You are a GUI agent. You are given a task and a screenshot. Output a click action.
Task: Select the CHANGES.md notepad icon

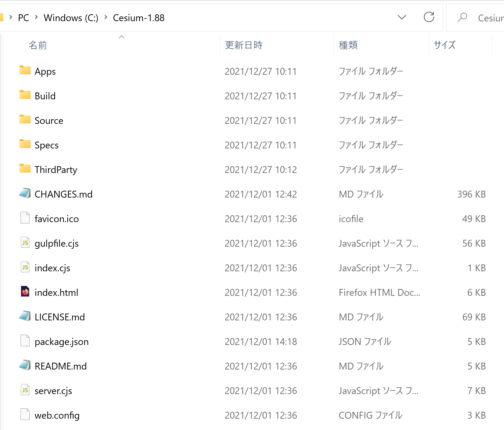pyautogui.click(x=25, y=193)
